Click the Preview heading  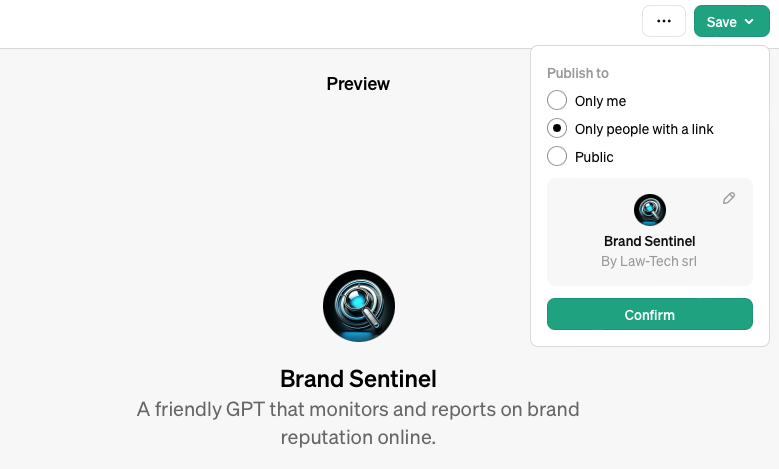click(x=358, y=84)
